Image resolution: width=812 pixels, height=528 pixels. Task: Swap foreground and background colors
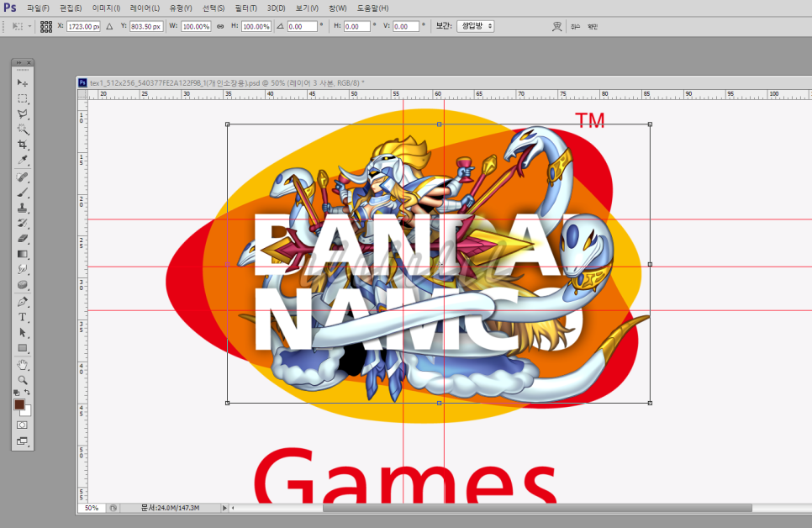(x=27, y=393)
